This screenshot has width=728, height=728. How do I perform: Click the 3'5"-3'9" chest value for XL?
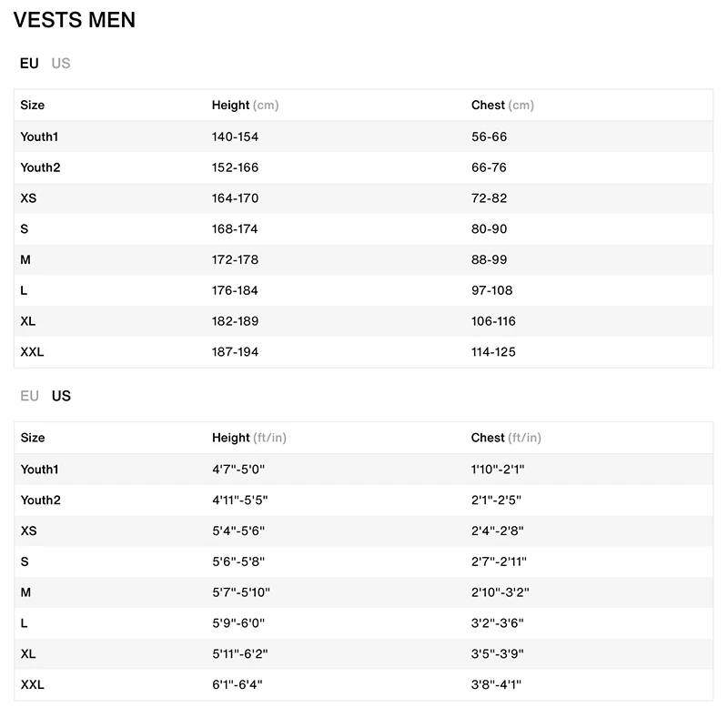coord(497,653)
